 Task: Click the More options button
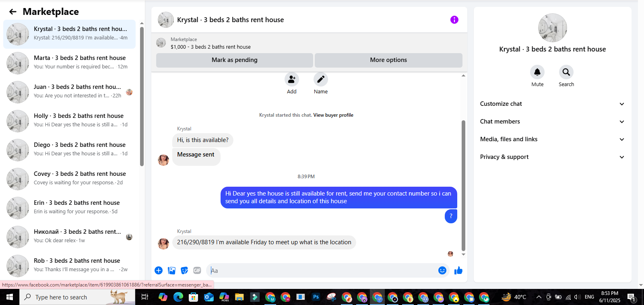388,60
